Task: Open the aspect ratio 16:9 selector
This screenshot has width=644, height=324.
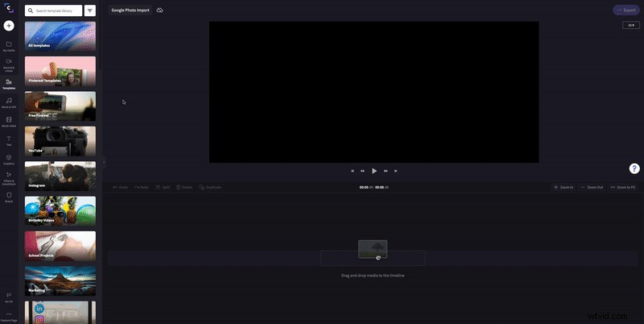Action: (x=630, y=25)
